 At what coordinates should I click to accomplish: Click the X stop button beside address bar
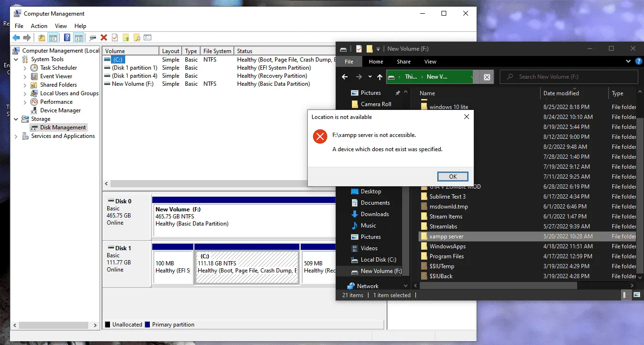487,77
